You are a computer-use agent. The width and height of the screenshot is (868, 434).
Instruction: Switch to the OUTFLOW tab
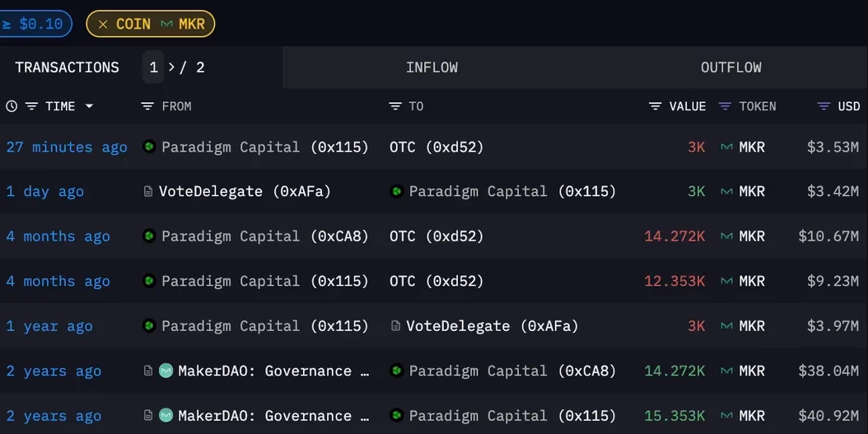[x=730, y=68]
